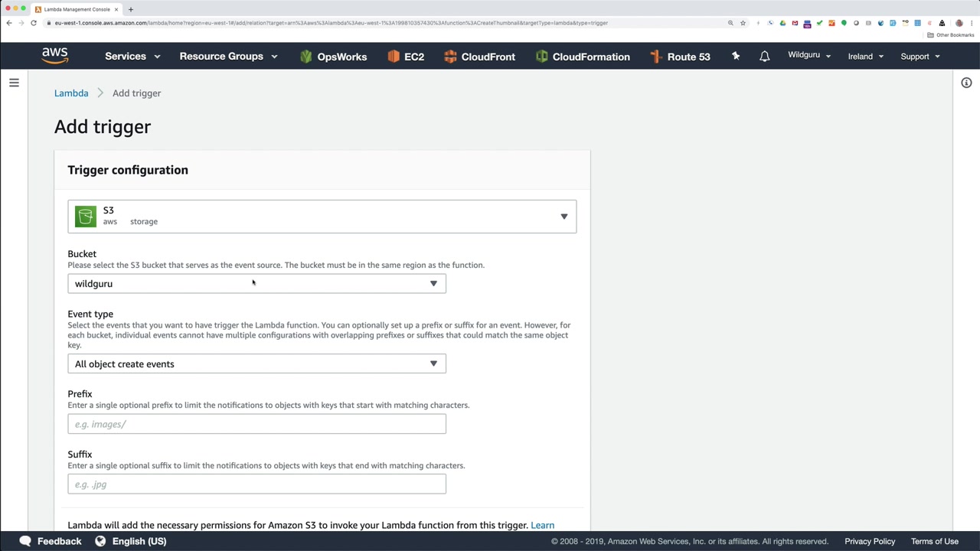The height and width of the screenshot is (551, 980).
Task: Open the S3 trigger source dropdown
Action: tap(322, 217)
